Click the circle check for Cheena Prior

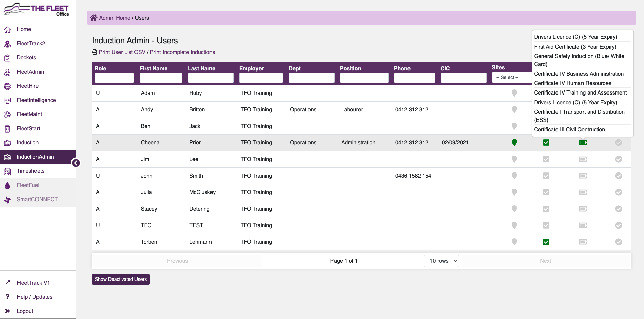pyautogui.click(x=619, y=142)
